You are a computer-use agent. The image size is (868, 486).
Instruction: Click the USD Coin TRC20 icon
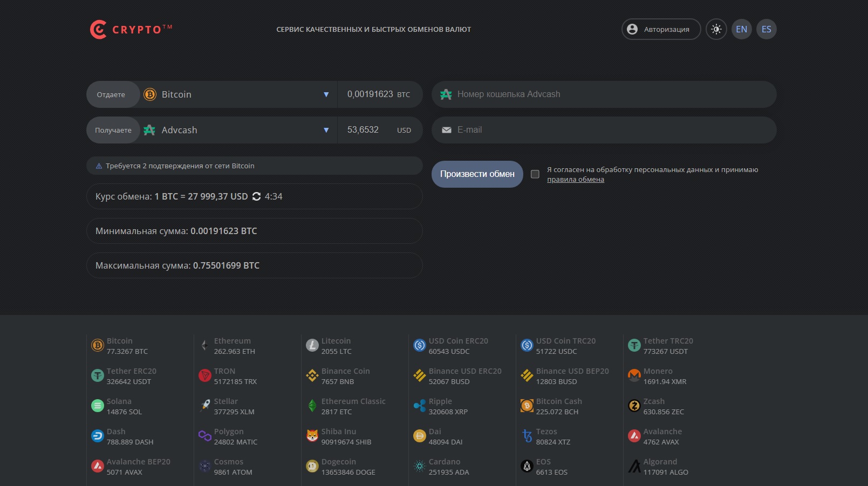click(527, 345)
